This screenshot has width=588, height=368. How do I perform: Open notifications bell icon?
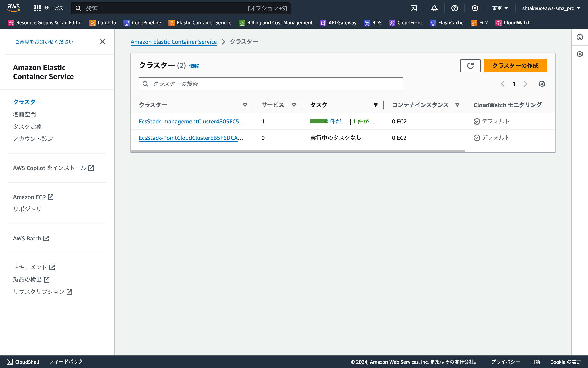(434, 8)
